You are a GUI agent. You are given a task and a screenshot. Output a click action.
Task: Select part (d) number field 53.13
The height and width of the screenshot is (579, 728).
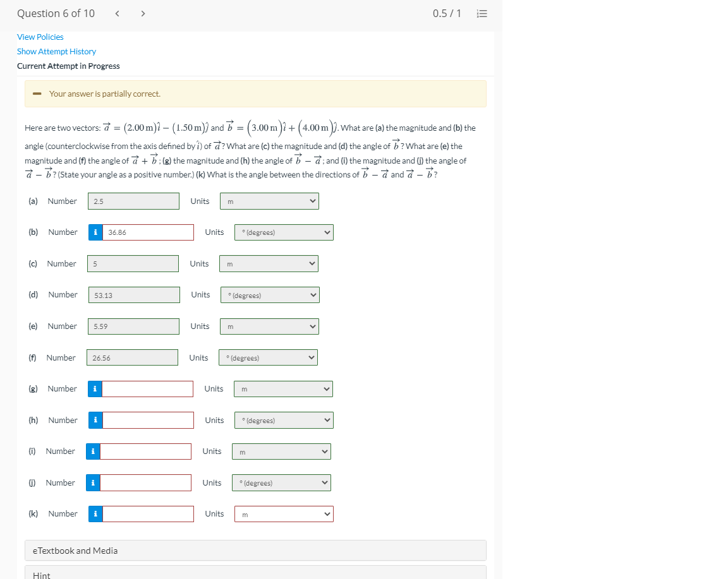(x=134, y=295)
